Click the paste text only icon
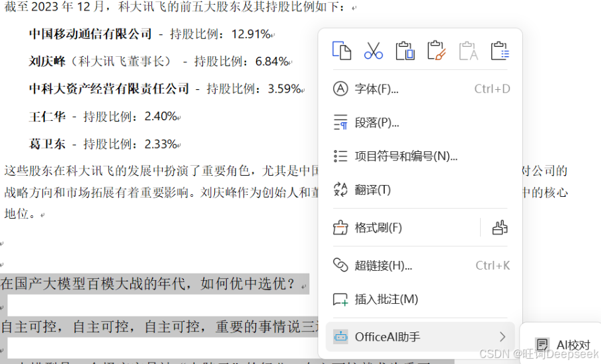 [468, 51]
